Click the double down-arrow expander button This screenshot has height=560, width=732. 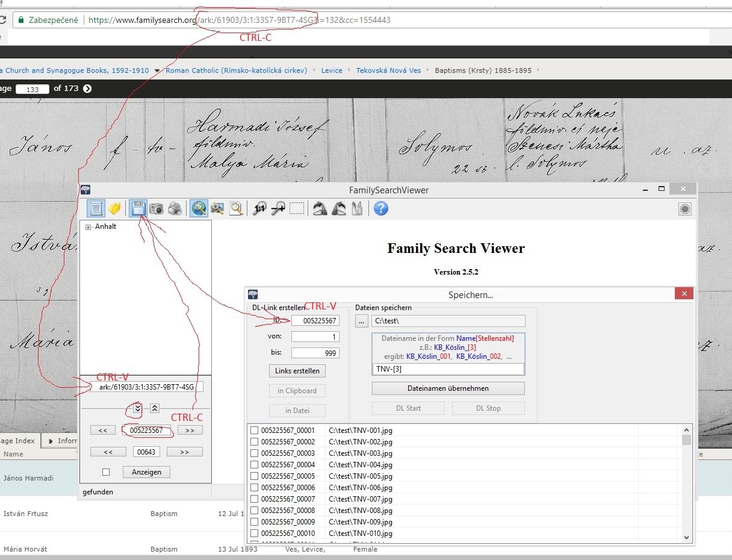[137, 408]
